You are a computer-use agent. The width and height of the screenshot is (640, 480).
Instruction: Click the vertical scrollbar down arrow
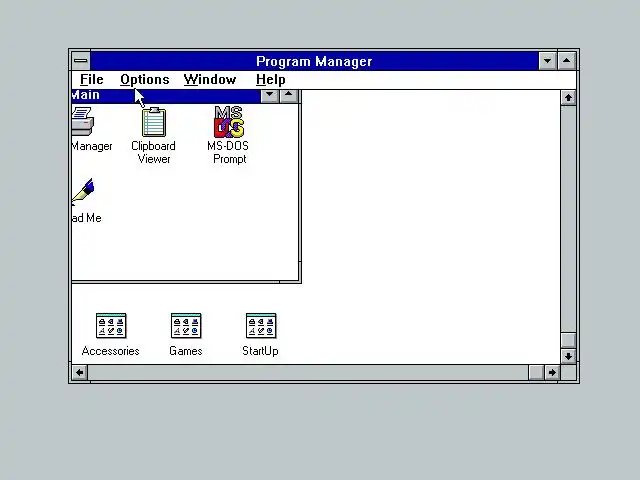[568, 356]
